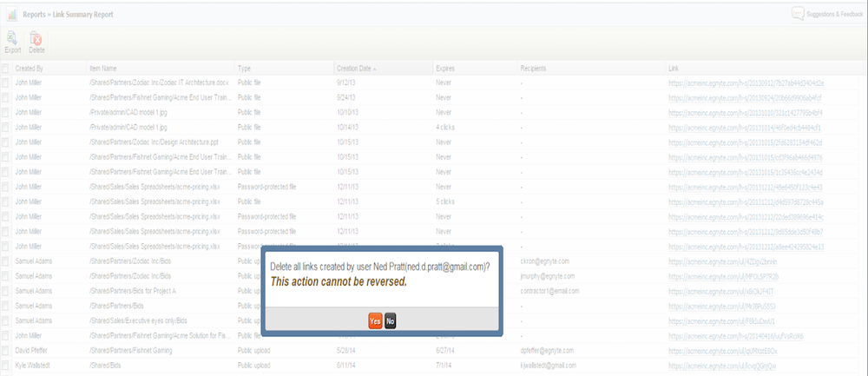This screenshot has width=868, height=376.
Task: Click the '5 clicks' expiry cell
Action: (445, 201)
